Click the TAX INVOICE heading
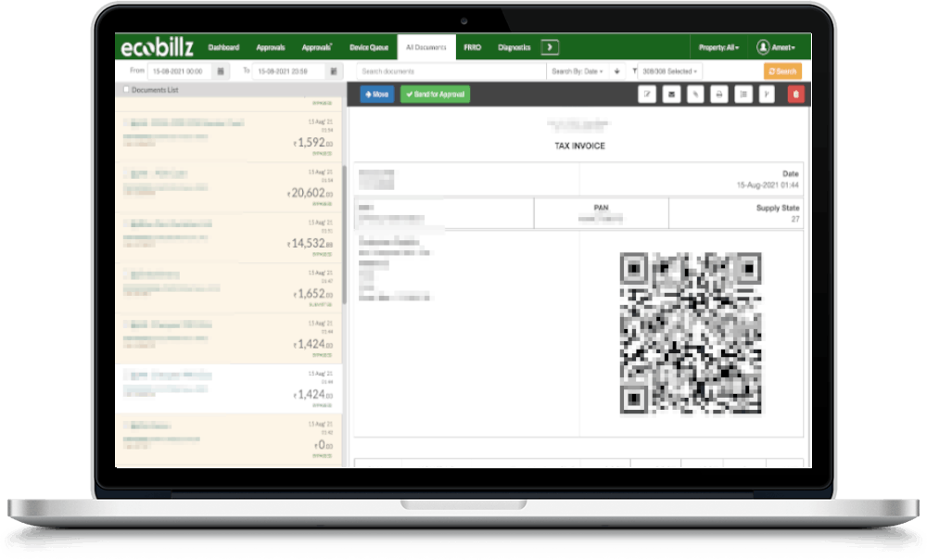This screenshot has width=927, height=560. (579, 146)
